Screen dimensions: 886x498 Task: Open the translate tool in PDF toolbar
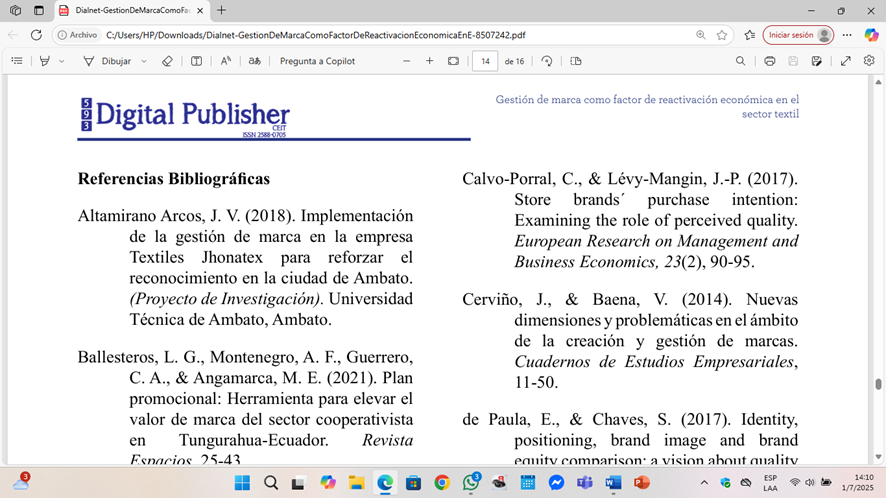pyautogui.click(x=255, y=61)
